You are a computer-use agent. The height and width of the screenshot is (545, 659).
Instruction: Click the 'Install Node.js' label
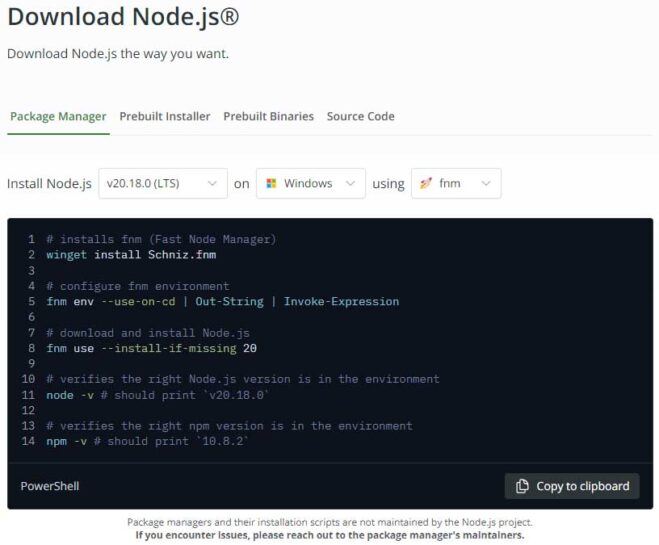click(49, 184)
